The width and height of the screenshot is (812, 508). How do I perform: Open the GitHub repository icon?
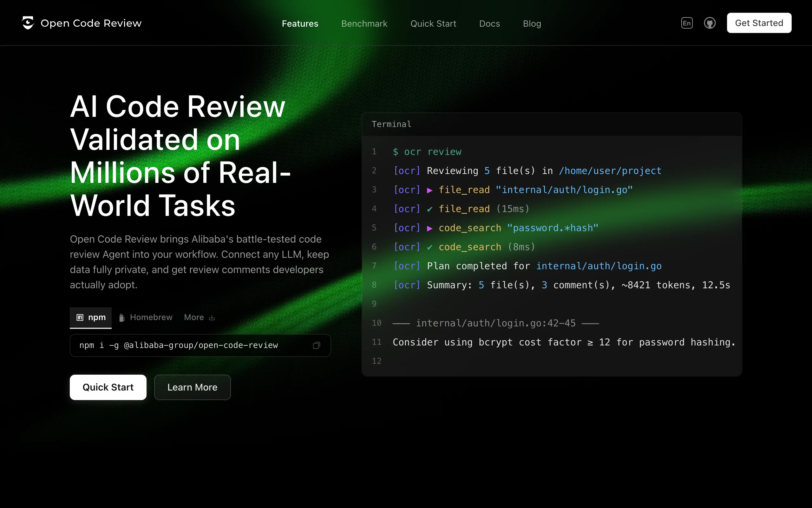(710, 23)
